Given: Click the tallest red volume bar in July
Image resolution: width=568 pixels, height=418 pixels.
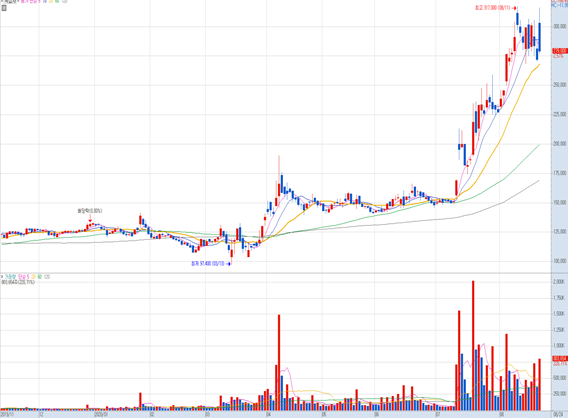Looking at the screenshot, I should pos(473,345).
